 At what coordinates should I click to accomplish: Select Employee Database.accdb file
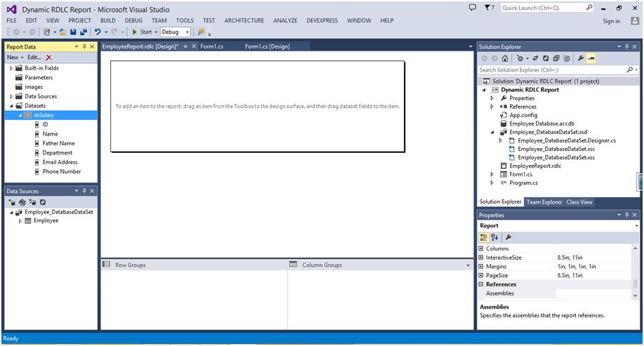542,124
